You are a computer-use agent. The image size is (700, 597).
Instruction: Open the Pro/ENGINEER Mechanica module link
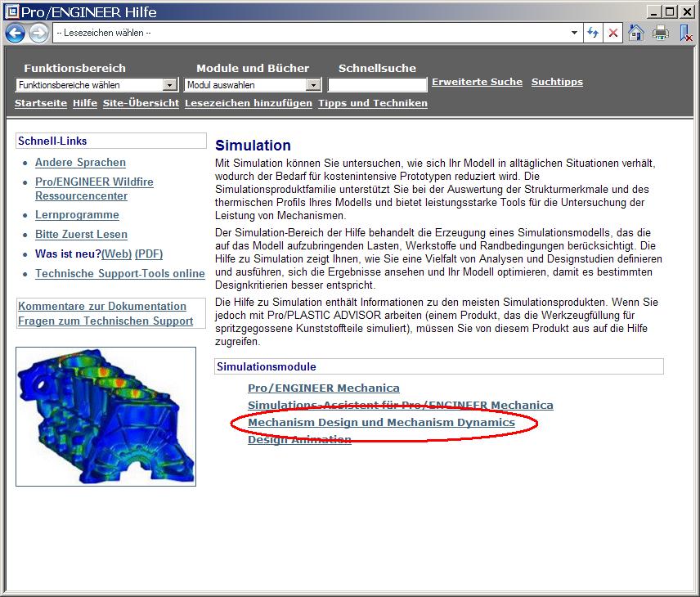[324, 388]
